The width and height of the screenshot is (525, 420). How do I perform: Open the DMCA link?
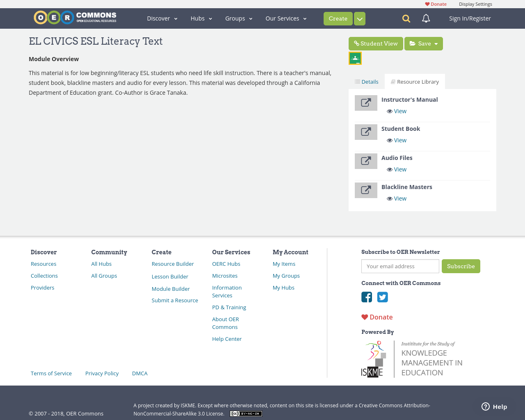coord(140,373)
